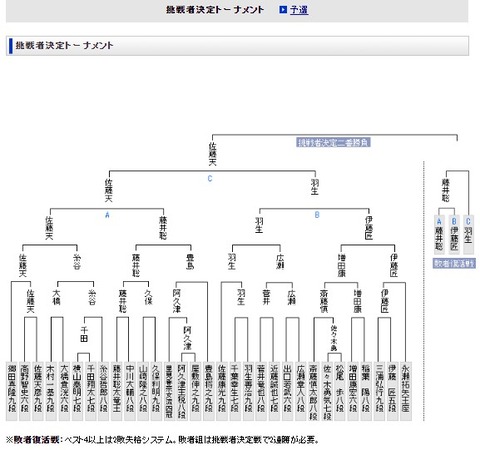Click the 敗者復活戦 footnote at the bottom

pos(162,440)
